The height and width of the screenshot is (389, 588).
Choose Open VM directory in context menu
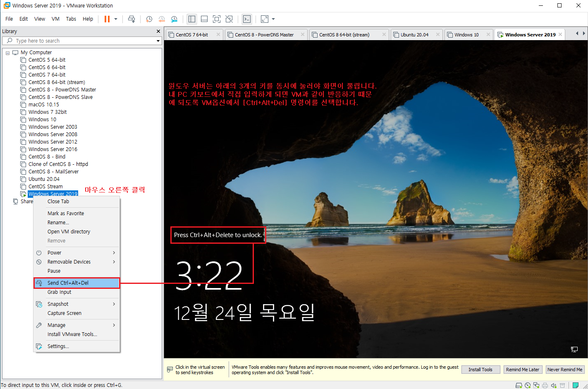77,232
